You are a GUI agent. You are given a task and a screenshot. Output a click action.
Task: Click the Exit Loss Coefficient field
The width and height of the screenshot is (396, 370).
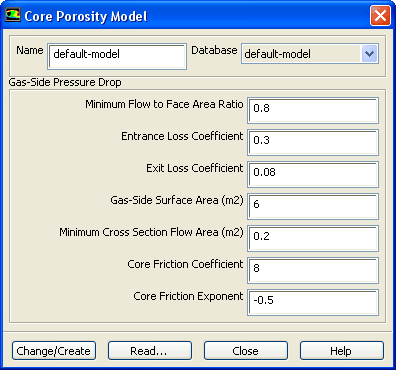click(313, 174)
